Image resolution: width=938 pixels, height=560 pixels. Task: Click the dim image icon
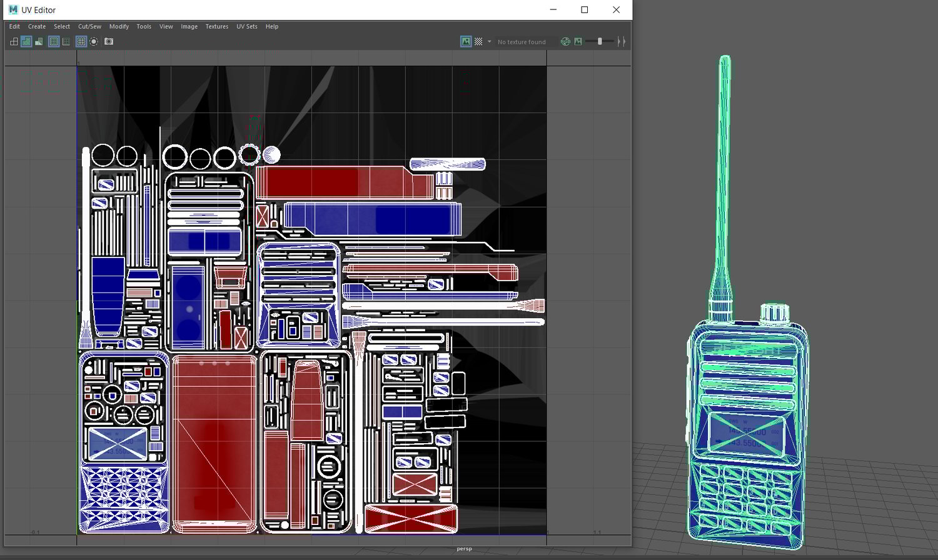pyautogui.click(x=578, y=42)
